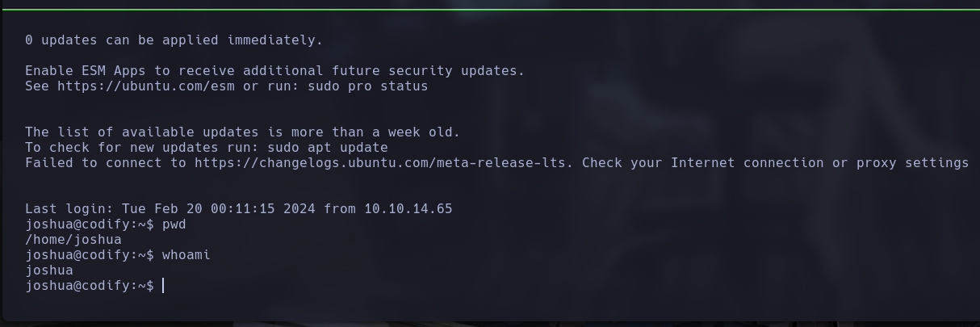Screen dimensions: 980x327
Task: Click the 10.10.14.65 IP address
Action: tap(408, 209)
